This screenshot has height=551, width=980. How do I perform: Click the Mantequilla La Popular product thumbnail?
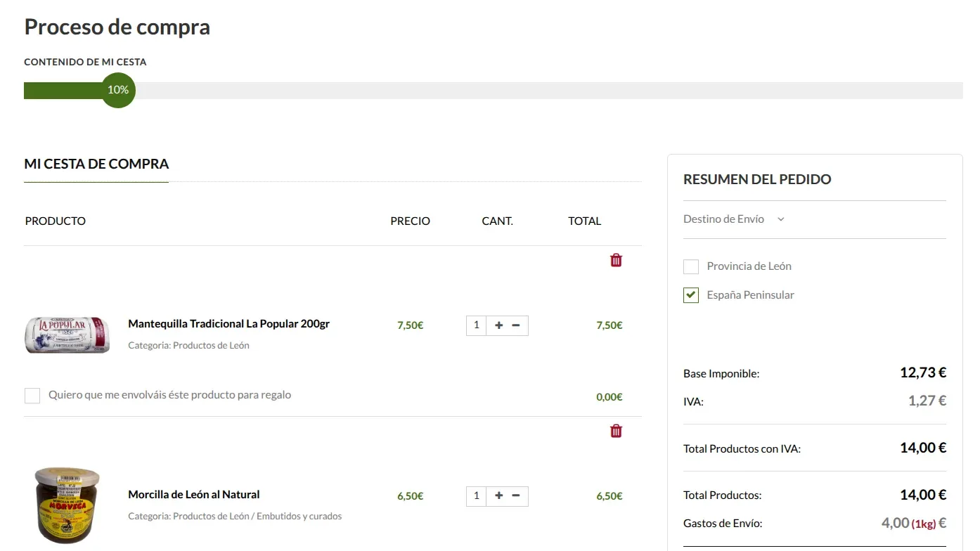pos(67,335)
